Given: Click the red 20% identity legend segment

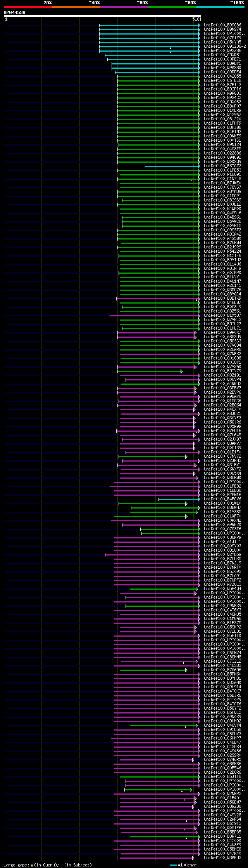Looking at the screenshot, I should tap(28, 7).
